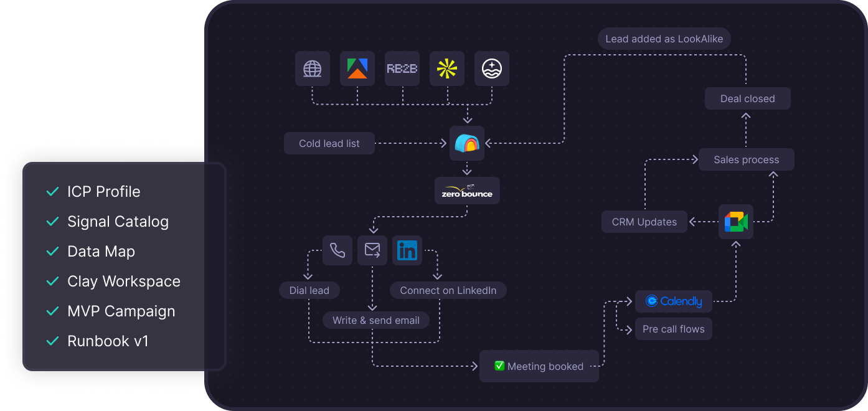
Task: Select the blue and orange triangle logo icon
Action: (357, 68)
